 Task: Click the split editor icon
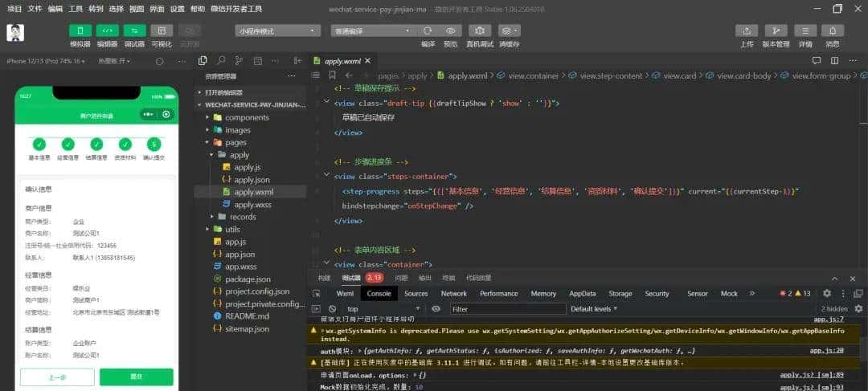pos(835,61)
